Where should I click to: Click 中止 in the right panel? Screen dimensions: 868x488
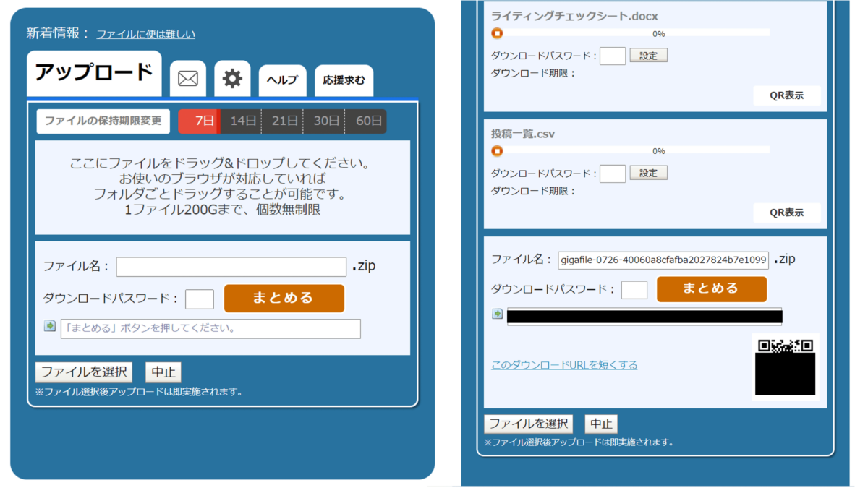[601, 424]
